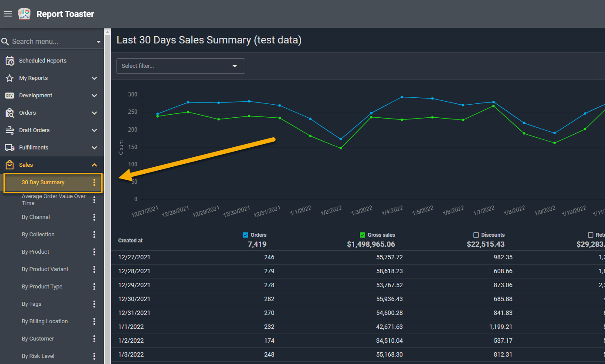This screenshot has width=605, height=364.
Task: Enable the Discounts series checkbox
Action: (476, 235)
